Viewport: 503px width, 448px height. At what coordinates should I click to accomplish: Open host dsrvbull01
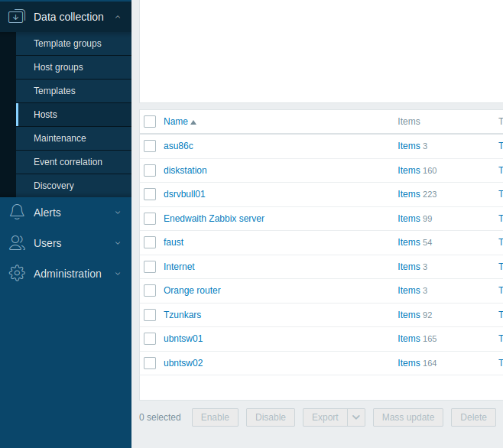pyautogui.click(x=184, y=194)
